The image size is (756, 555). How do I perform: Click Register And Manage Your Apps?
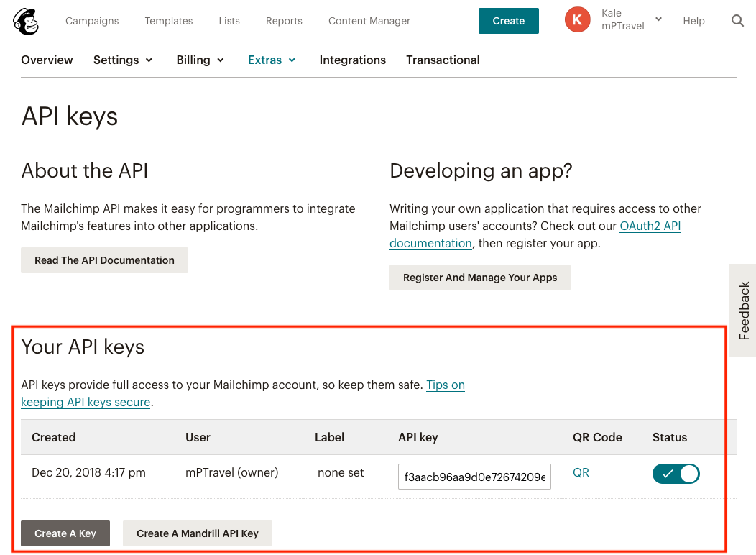480,277
